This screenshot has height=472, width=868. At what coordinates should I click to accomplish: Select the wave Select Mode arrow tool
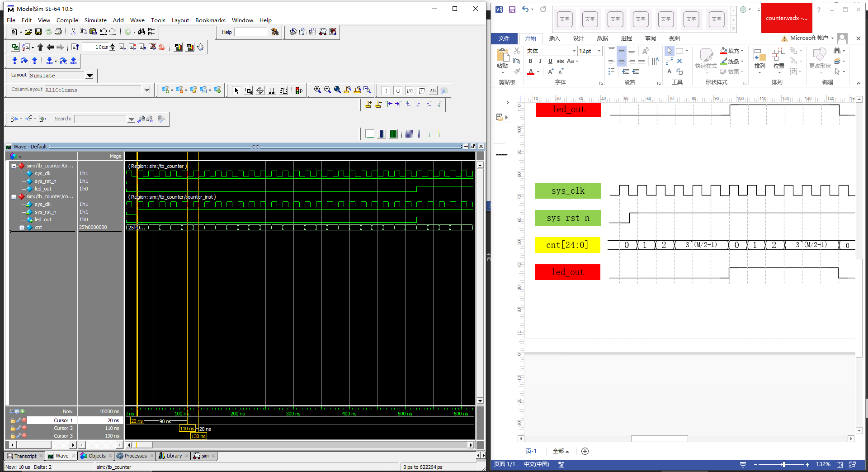tap(236, 91)
